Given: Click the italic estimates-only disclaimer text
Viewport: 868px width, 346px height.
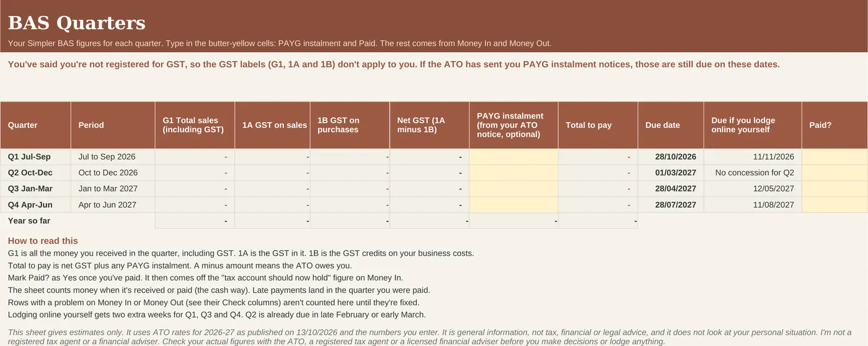Looking at the screenshot, I should coord(430,337).
